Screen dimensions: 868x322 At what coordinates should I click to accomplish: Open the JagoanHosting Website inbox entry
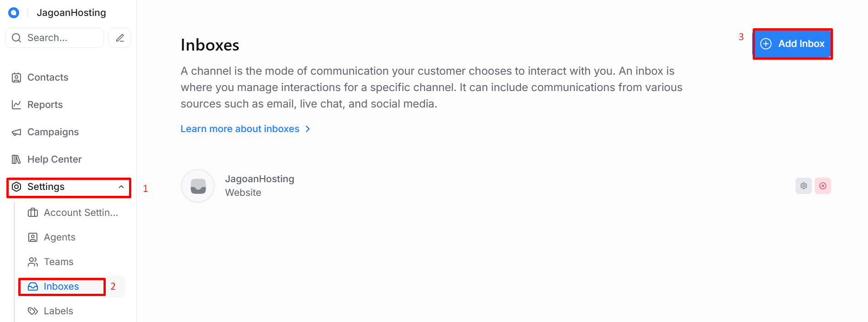(x=506, y=186)
